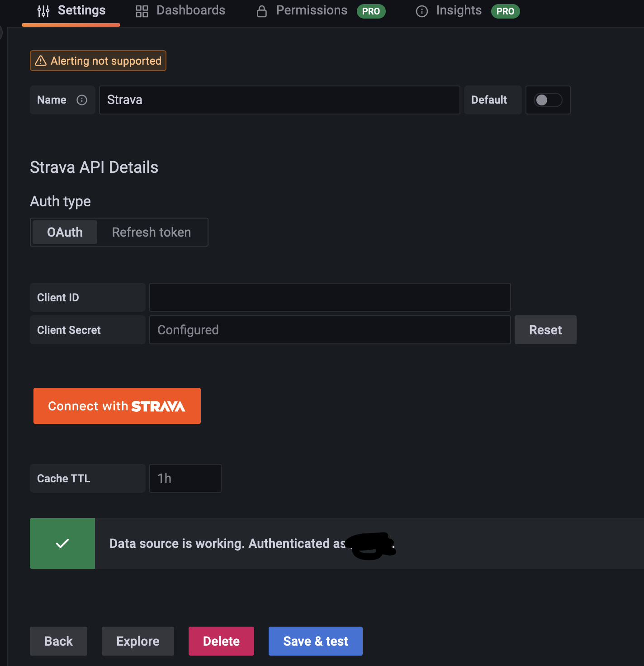
Task: Delete this data source
Action: (x=221, y=641)
